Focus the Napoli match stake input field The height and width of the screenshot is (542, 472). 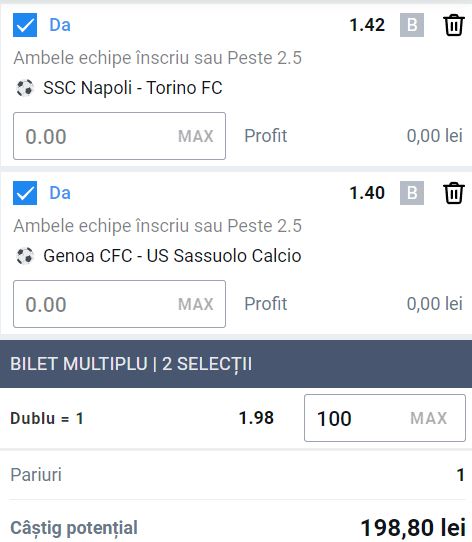coord(119,136)
